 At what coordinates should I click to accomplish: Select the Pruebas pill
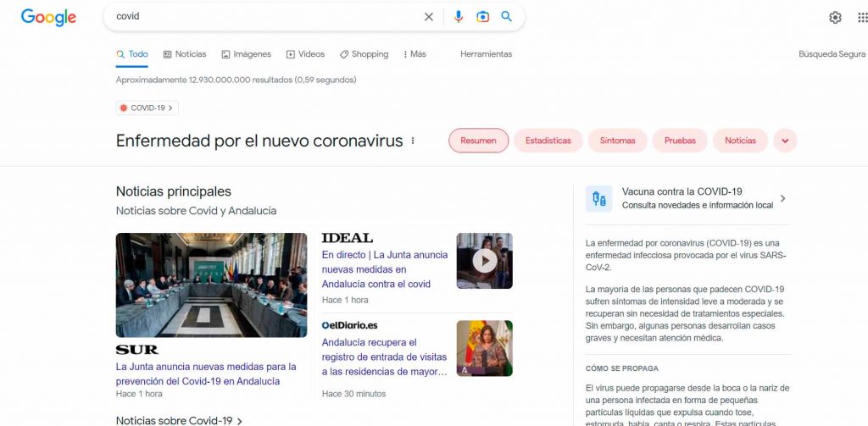coord(680,141)
